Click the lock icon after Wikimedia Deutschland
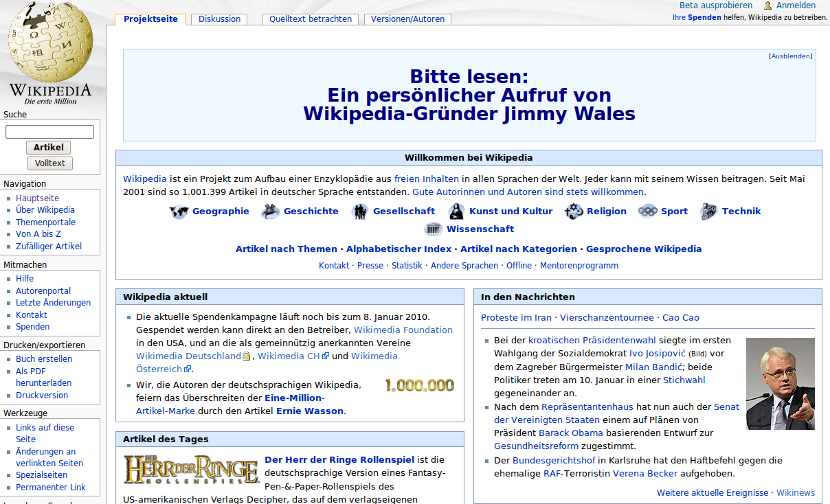Viewport: 830px width, 504px height. tap(247, 356)
